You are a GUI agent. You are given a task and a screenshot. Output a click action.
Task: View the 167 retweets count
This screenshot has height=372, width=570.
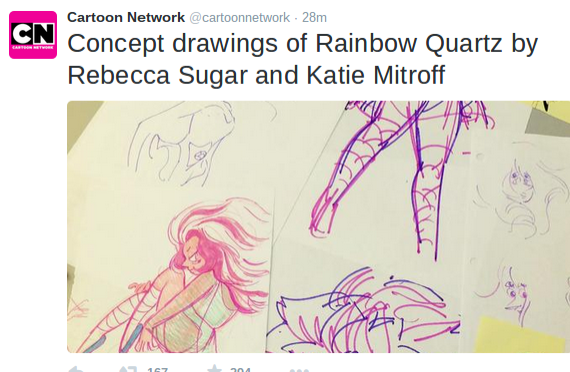click(157, 369)
